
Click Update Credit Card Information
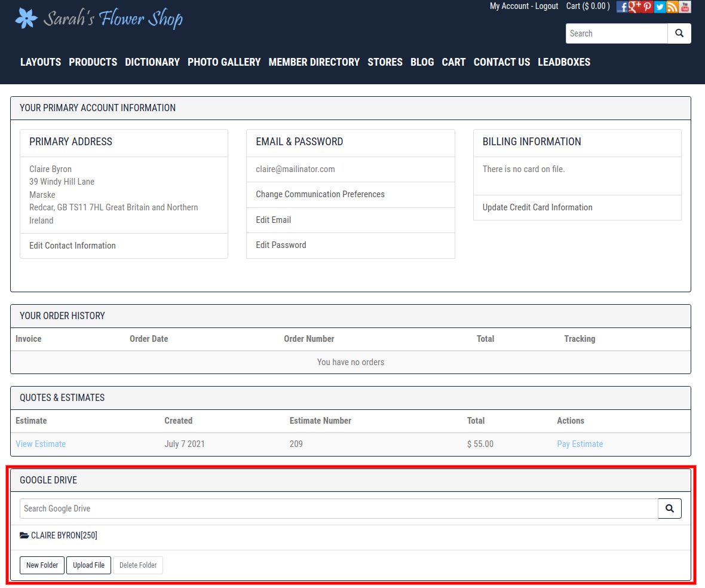(537, 207)
